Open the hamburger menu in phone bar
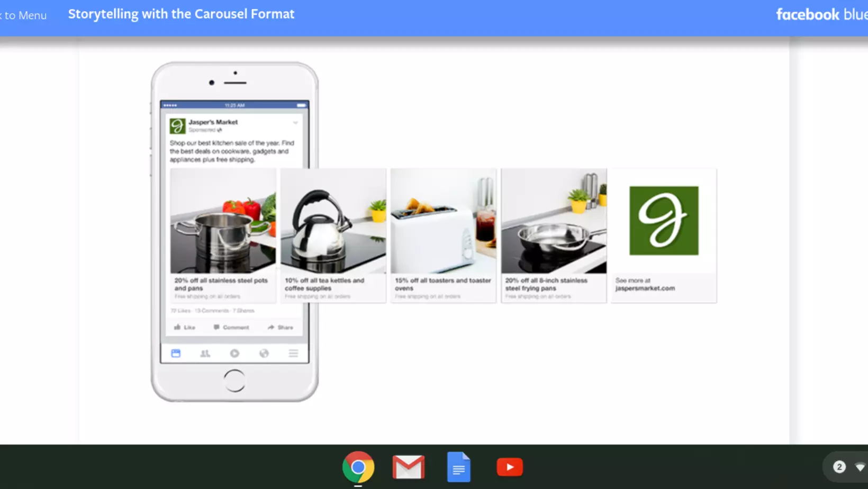868x489 pixels. tap(293, 354)
